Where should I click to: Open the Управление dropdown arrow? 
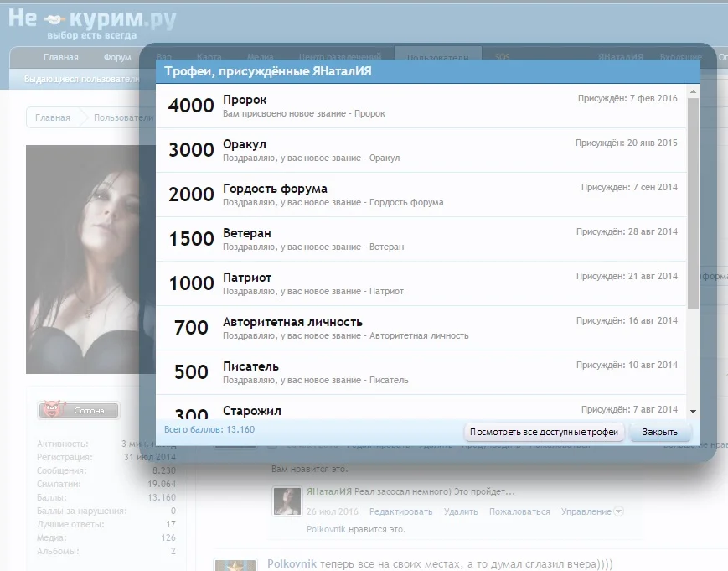tap(617, 511)
